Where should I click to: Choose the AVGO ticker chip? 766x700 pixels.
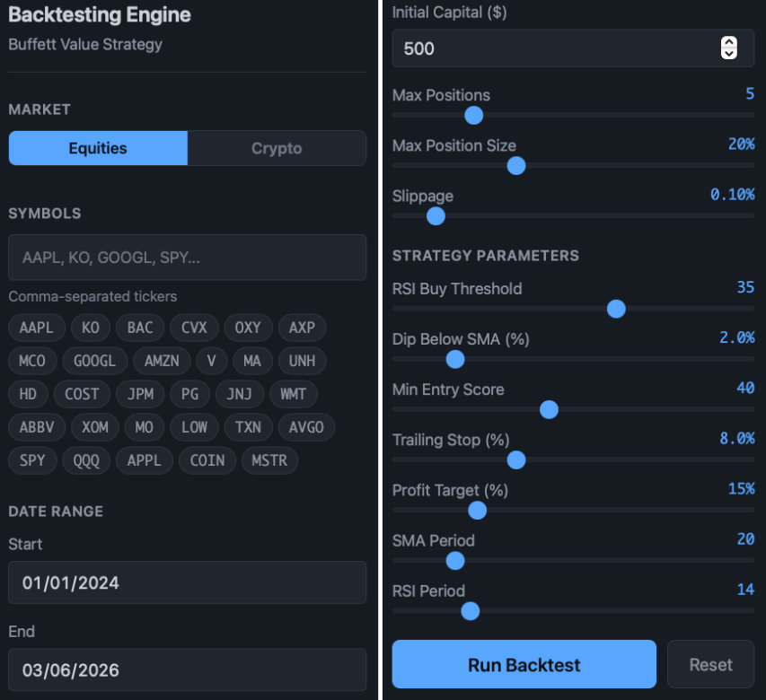point(306,427)
